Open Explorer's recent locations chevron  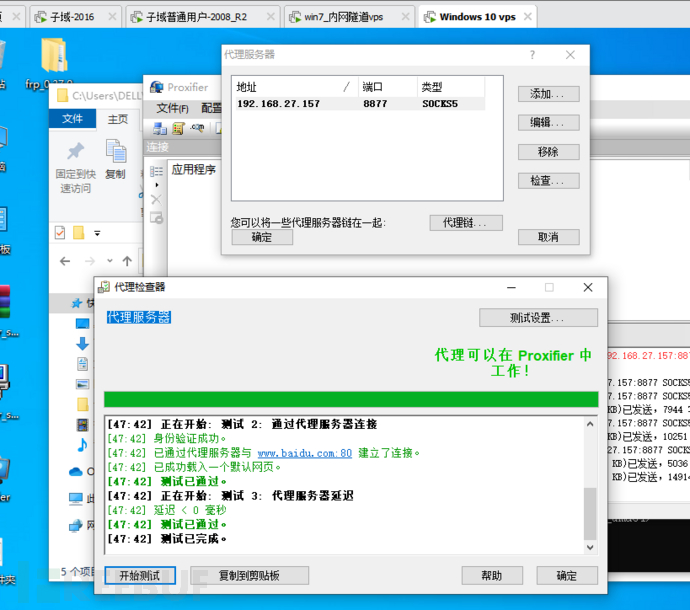pos(110,261)
